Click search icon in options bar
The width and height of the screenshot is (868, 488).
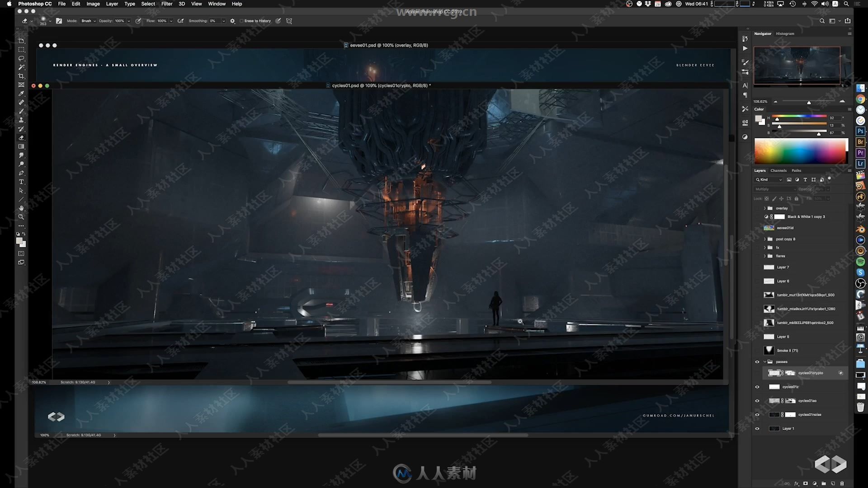tap(822, 21)
